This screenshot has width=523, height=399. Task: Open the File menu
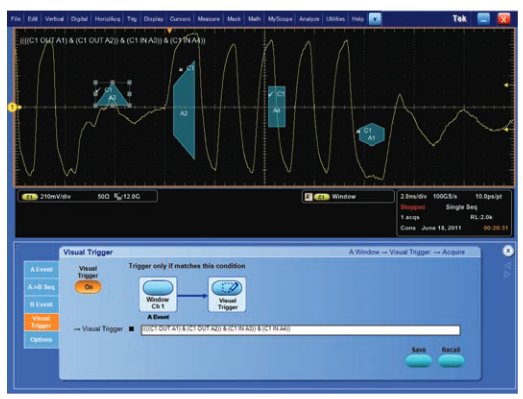(16, 19)
